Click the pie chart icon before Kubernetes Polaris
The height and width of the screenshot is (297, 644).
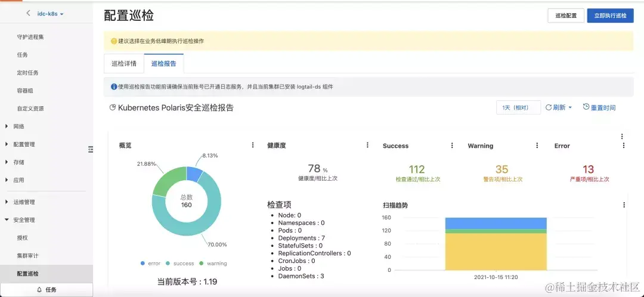point(113,107)
